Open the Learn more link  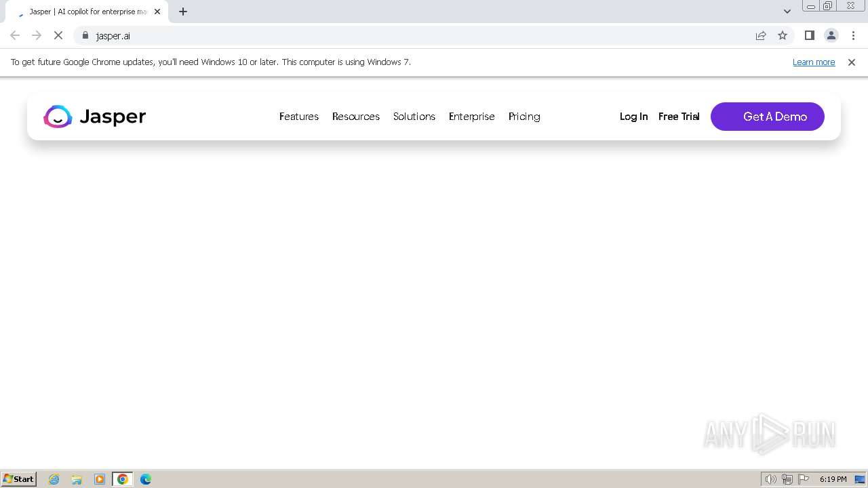814,62
